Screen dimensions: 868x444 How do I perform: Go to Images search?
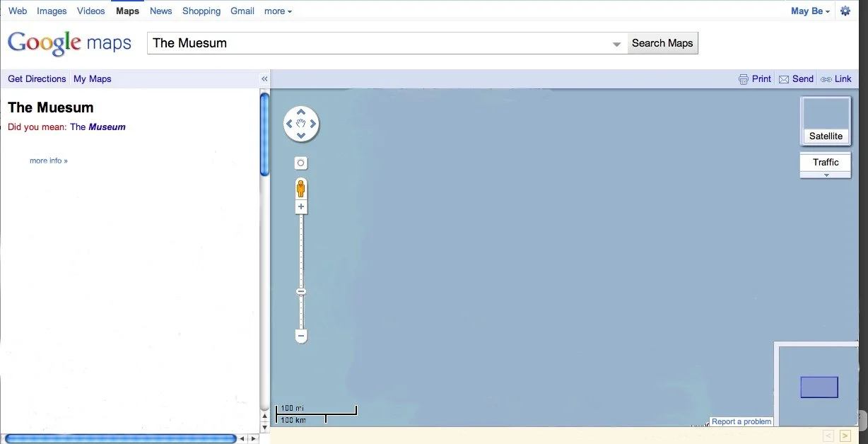click(52, 11)
